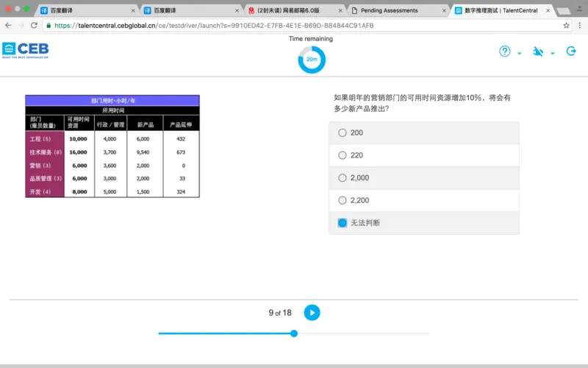Click the 16,000 available time cell
588x368 pixels.
coord(78,152)
